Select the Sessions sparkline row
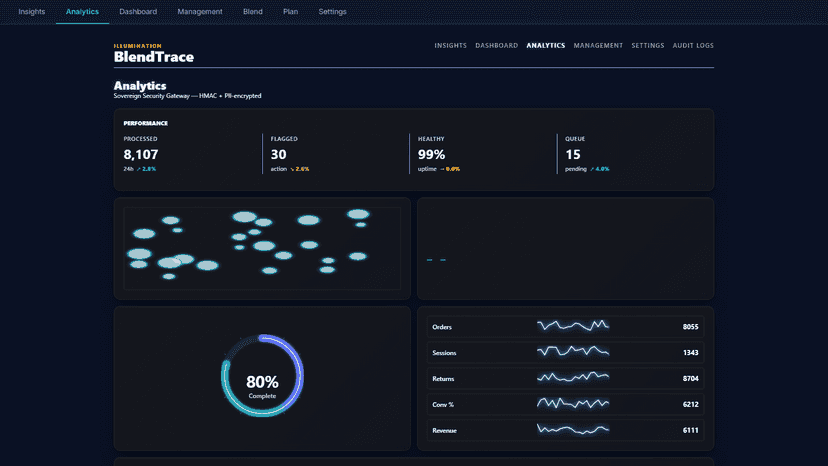Image resolution: width=828 pixels, height=466 pixels. click(565, 352)
